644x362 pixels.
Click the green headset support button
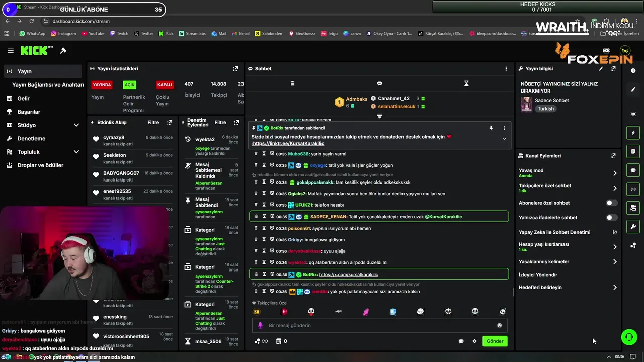click(x=629, y=337)
